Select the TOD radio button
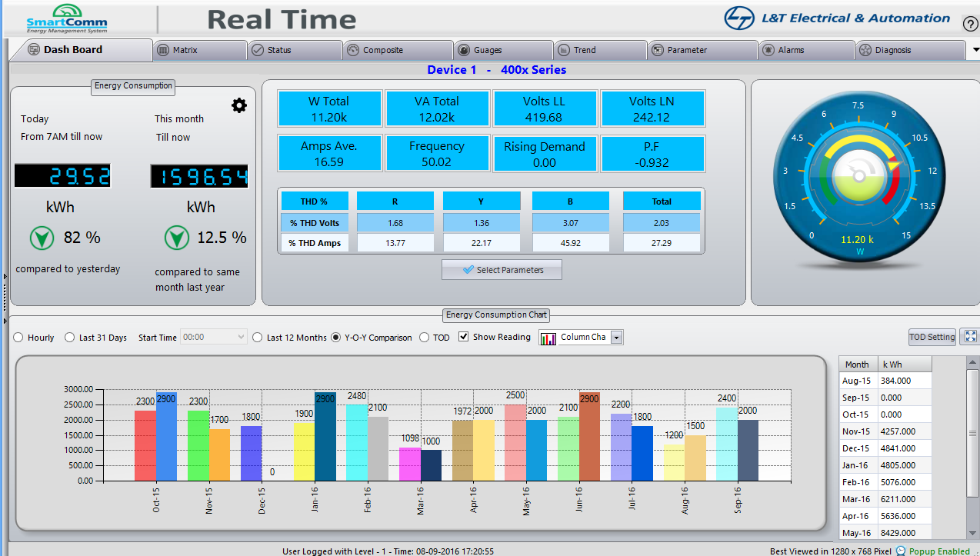The width and height of the screenshot is (980, 556). [x=424, y=338]
